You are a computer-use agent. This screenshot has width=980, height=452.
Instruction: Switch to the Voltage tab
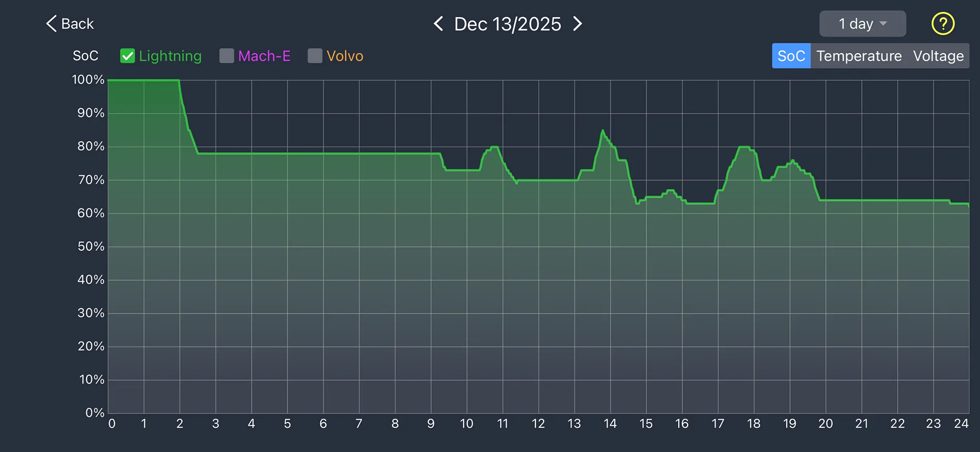point(938,56)
